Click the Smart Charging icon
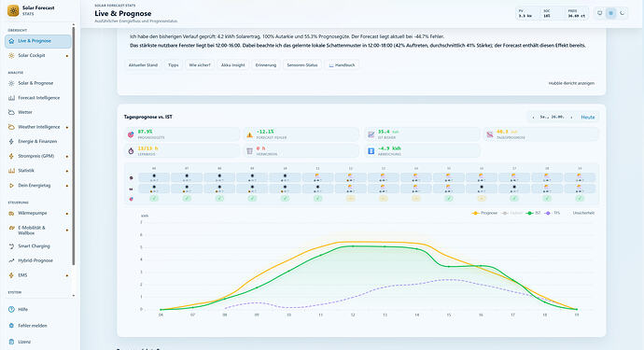The height and width of the screenshot is (350, 644). click(11, 246)
